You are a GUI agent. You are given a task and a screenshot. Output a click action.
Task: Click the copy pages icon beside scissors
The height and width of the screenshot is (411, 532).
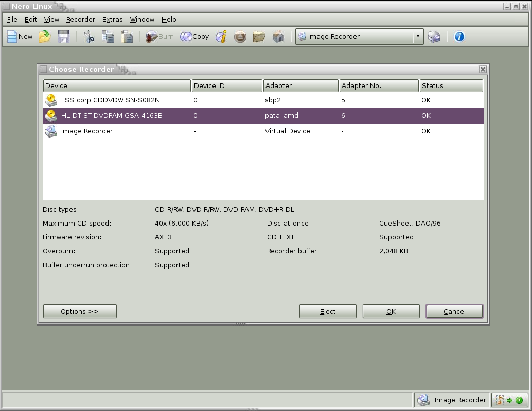[x=108, y=37]
